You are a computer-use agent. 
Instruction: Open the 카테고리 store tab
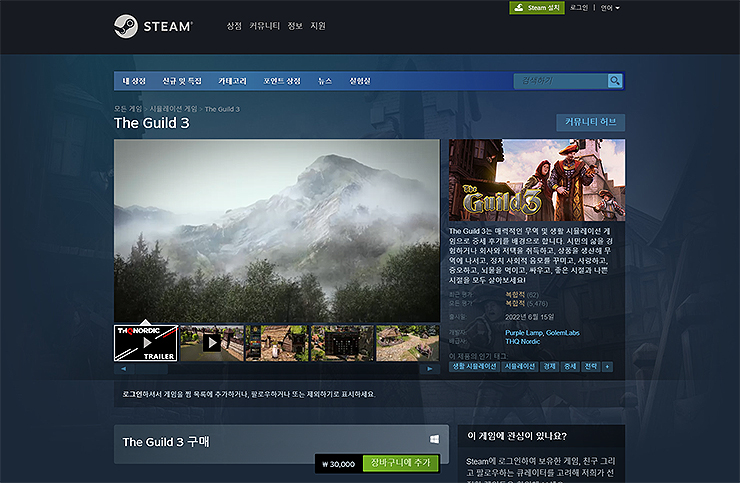[232, 81]
